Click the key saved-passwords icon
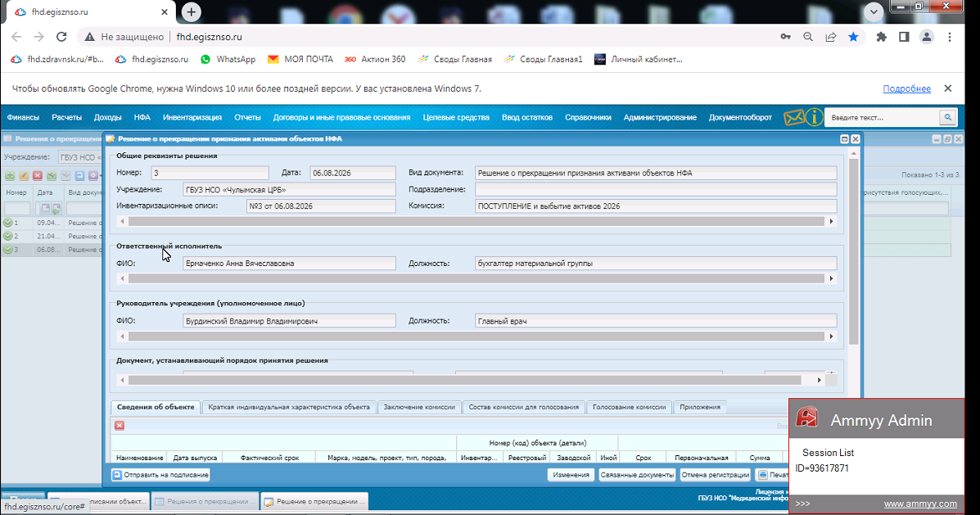 coord(786,37)
